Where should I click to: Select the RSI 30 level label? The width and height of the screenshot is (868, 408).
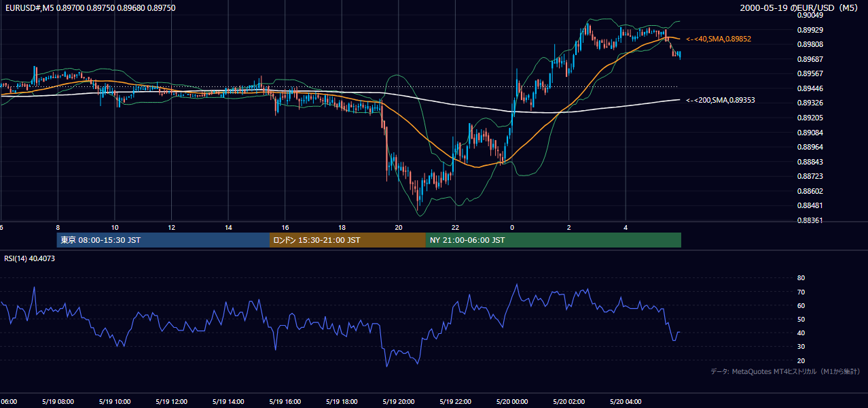click(x=801, y=347)
